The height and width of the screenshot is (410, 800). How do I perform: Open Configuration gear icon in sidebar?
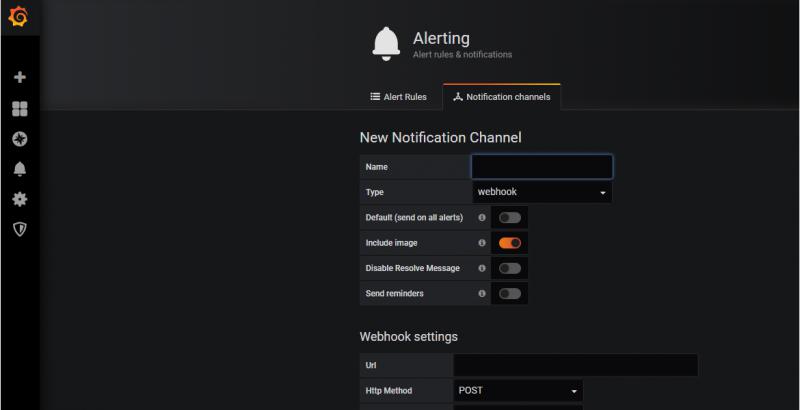click(19, 199)
